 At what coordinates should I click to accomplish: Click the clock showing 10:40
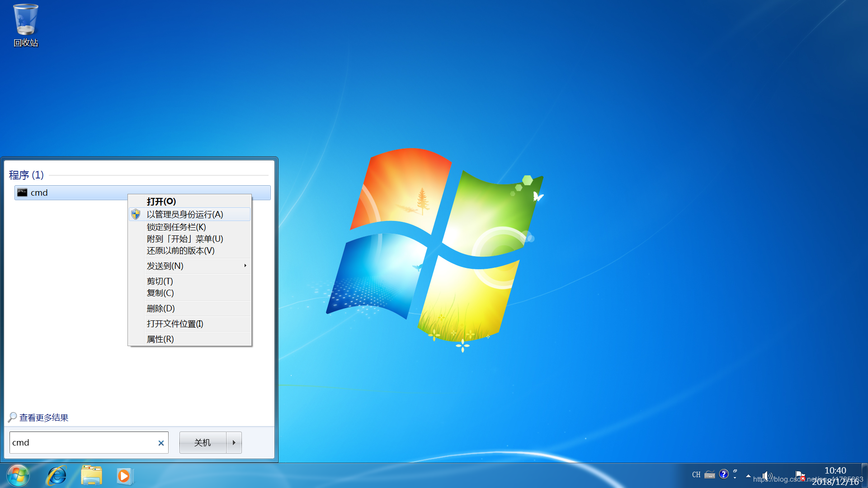tap(835, 470)
